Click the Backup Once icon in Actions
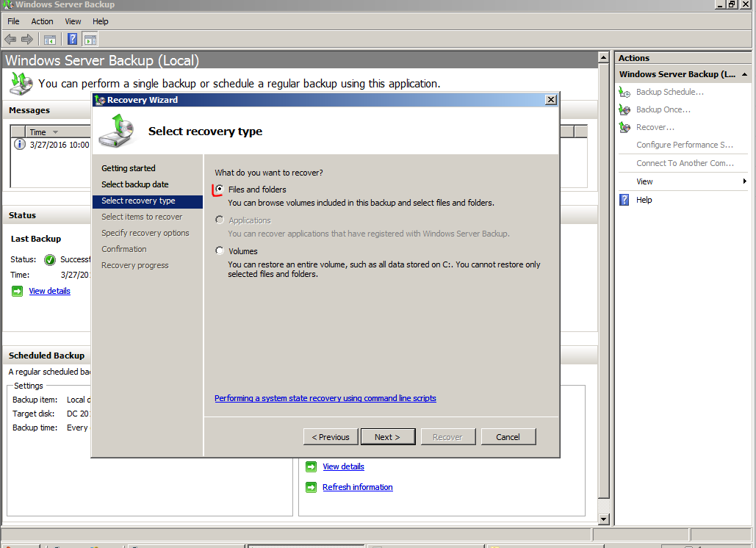This screenshot has height=548, width=756. point(624,109)
